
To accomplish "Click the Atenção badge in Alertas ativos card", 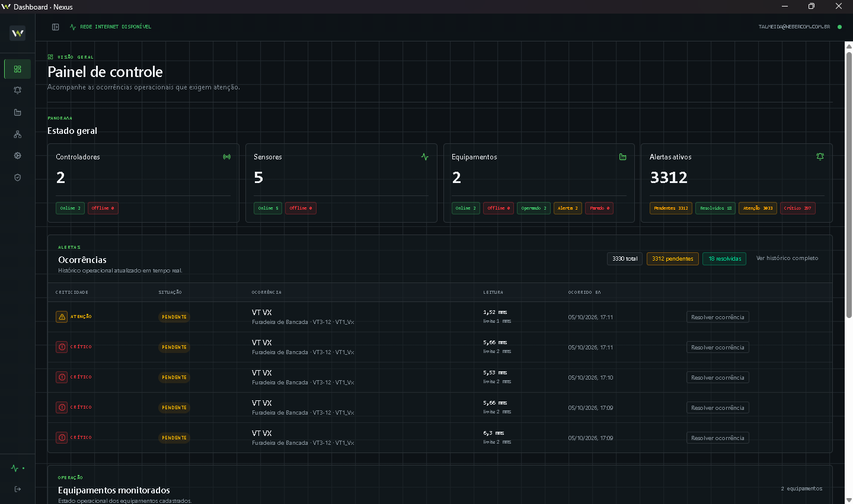I will click(x=758, y=208).
